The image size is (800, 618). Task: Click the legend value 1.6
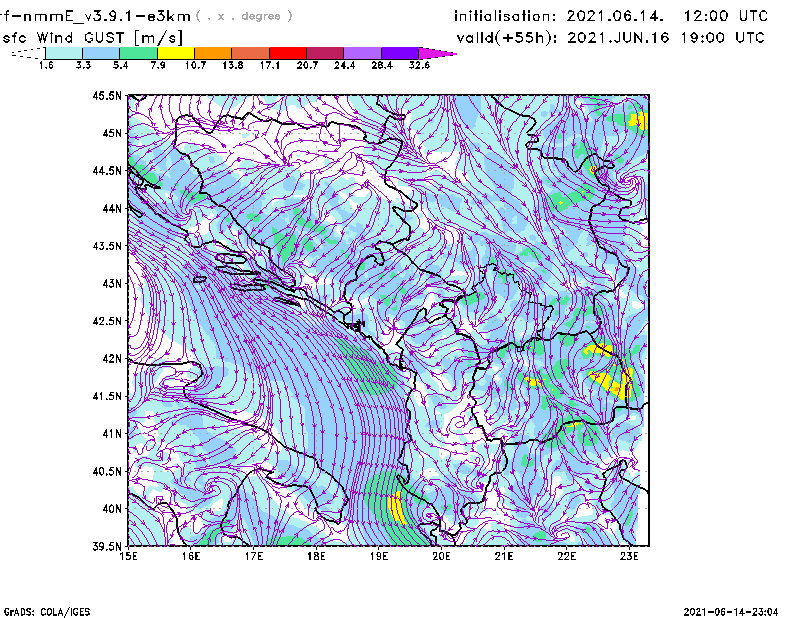click(46, 65)
